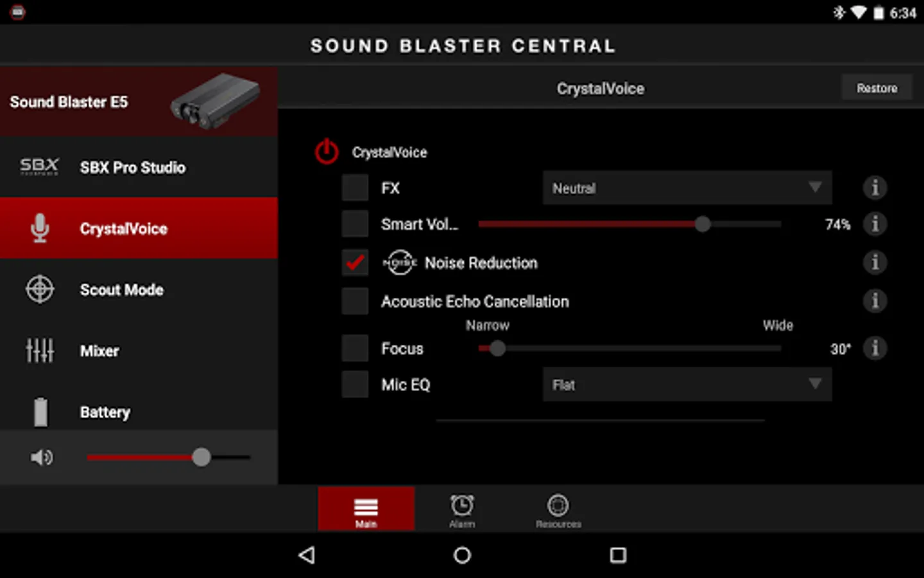Tap the Android back button
The image size is (924, 578).
pyautogui.click(x=307, y=555)
